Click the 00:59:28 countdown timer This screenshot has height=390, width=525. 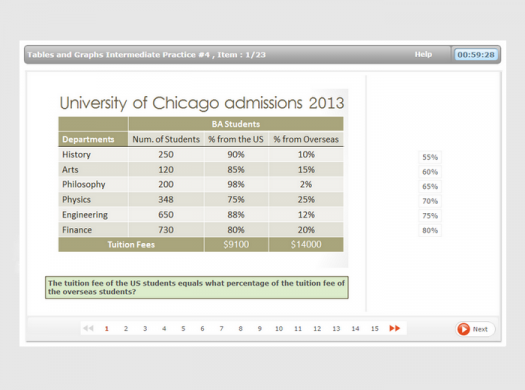click(x=476, y=55)
